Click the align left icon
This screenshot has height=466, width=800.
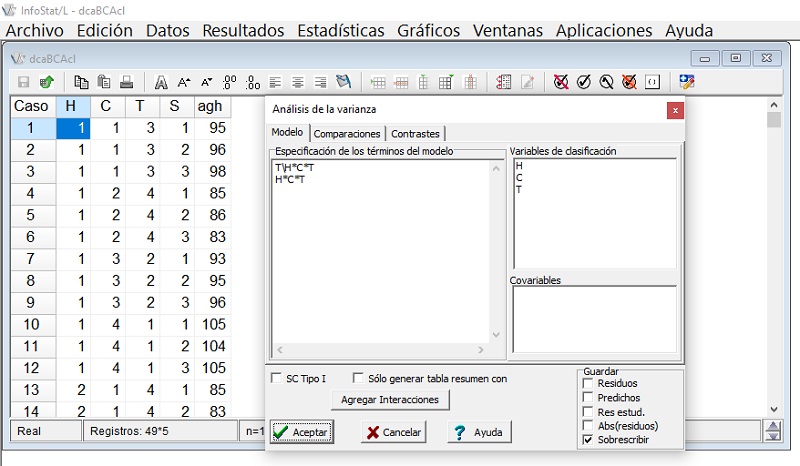click(x=275, y=82)
